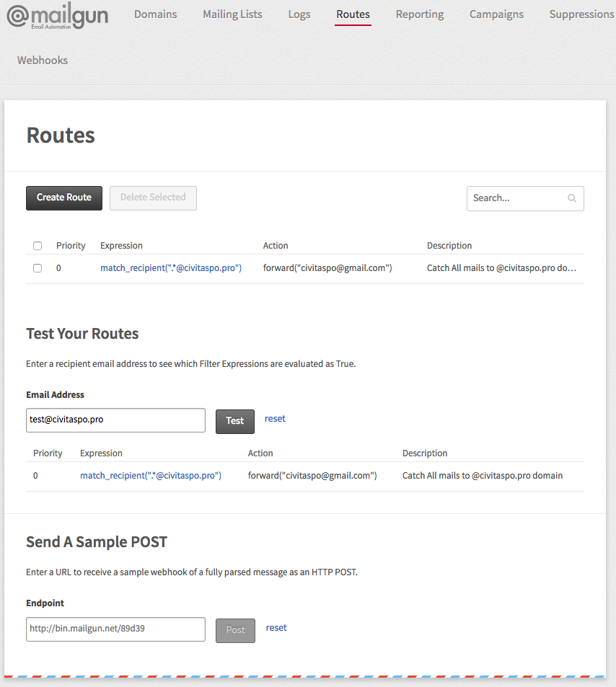616x687 pixels.
Task: Click the Mailgun logo
Action: [x=58, y=16]
